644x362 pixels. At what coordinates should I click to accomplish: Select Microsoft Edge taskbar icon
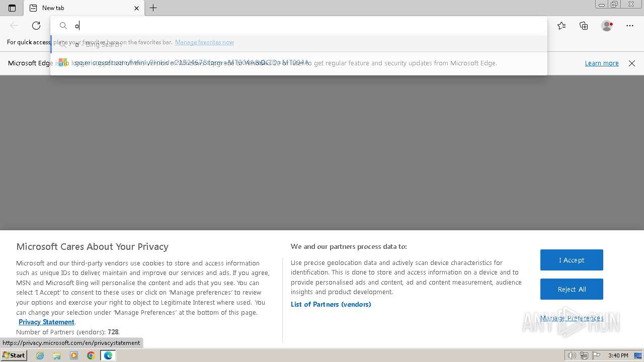pyautogui.click(x=108, y=355)
